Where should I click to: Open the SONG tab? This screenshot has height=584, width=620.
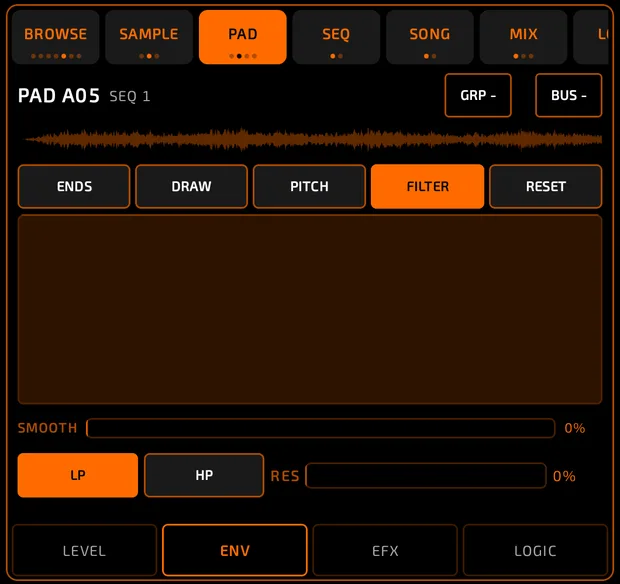(x=430, y=37)
